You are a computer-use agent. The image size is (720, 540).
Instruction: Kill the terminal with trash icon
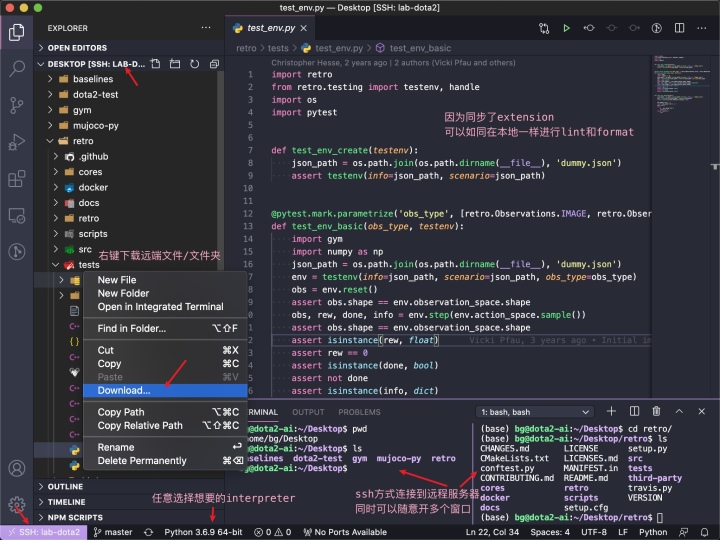point(657,411)
